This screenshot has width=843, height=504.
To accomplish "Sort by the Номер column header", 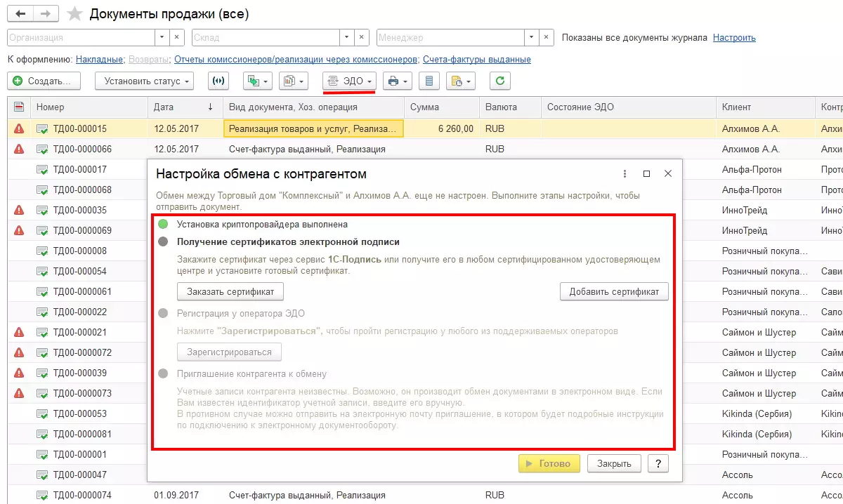I will (x=89, y=107).
